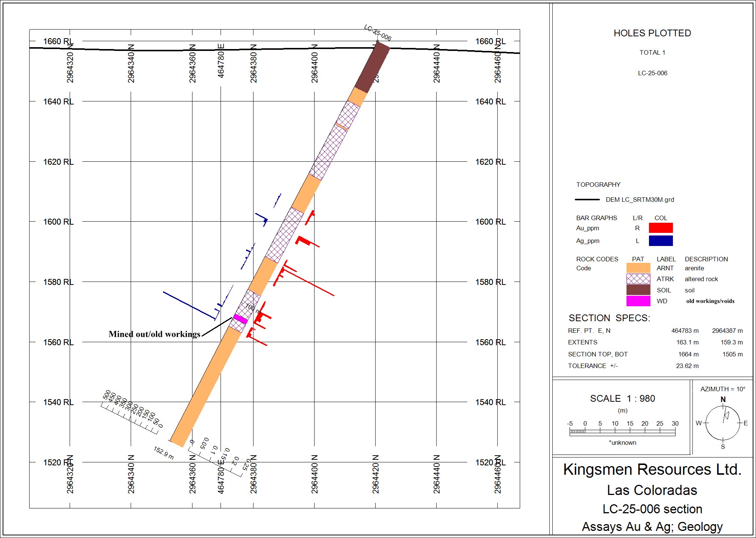
Task: Click the magenta WD old workings swatch
Action: point(638,301)
